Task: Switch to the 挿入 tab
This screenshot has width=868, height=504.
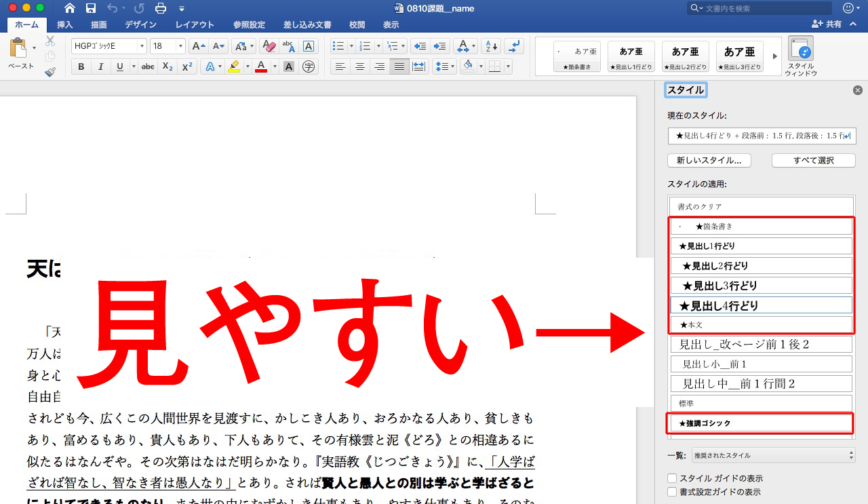Action: point(64,24)
